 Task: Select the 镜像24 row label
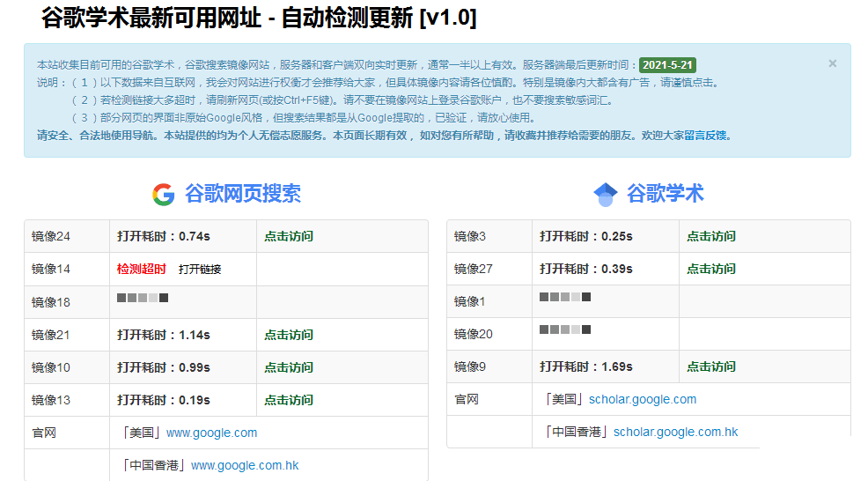point(51,237)
